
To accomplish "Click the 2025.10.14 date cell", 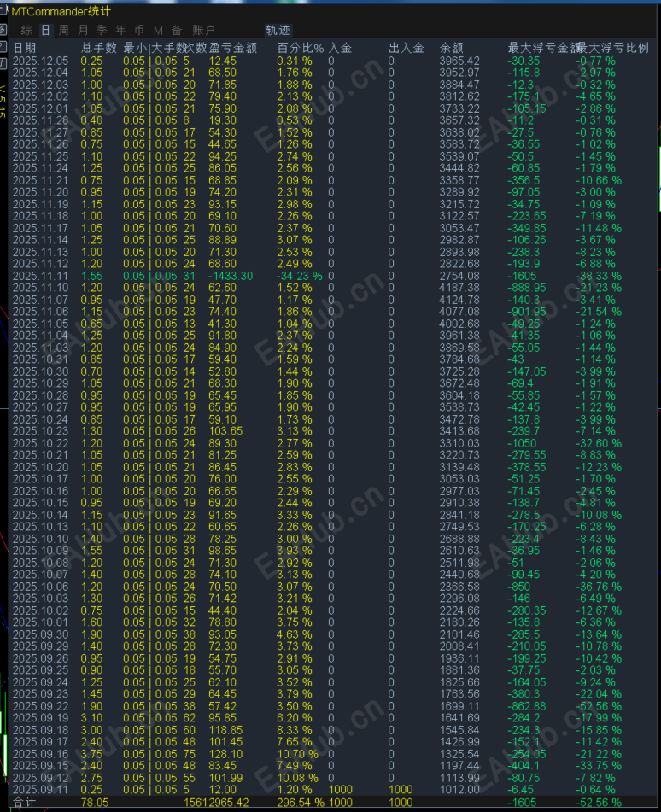I will 40,515.
